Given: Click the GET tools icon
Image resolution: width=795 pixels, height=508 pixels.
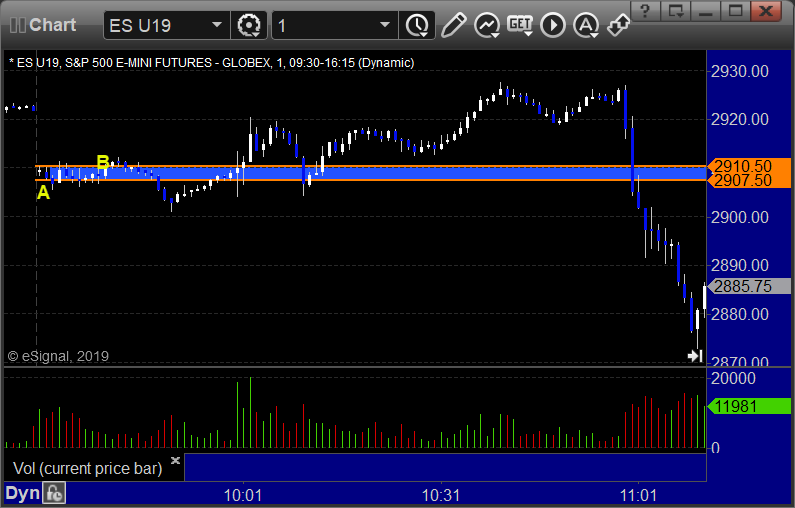Looking at the screenshot, I should point(520,25).
